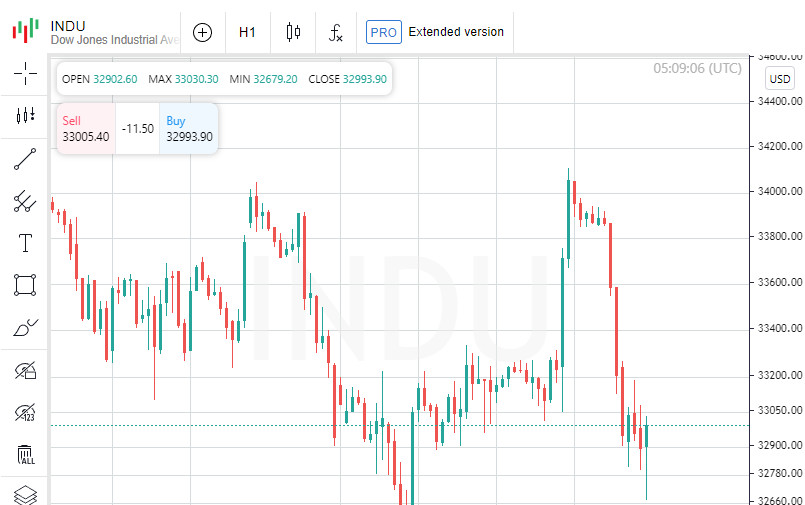Select the trend line drawing tool

click(25, 159)
